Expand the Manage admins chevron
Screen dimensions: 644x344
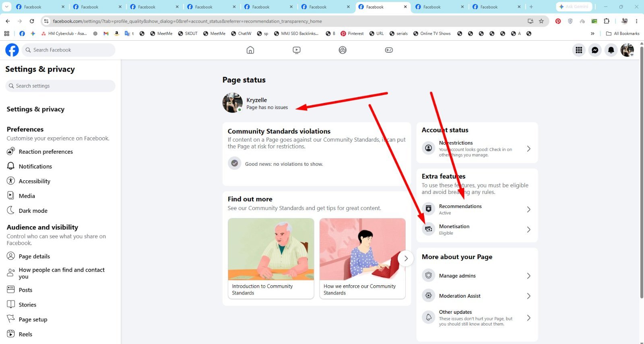point(528,276)
